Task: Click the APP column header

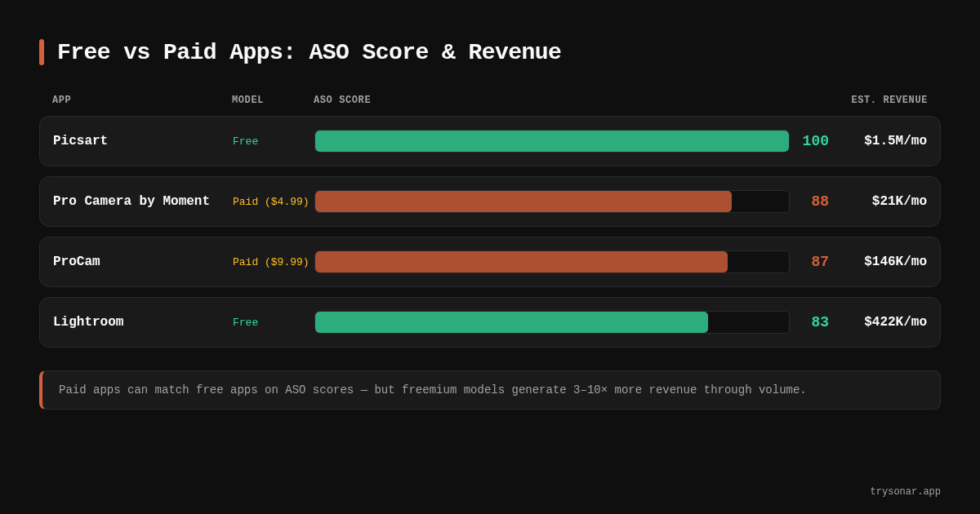Action: [62, 100]
